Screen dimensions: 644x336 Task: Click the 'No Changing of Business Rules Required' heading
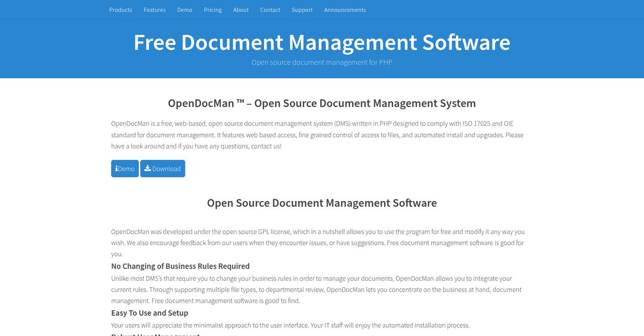coord(180,266)
